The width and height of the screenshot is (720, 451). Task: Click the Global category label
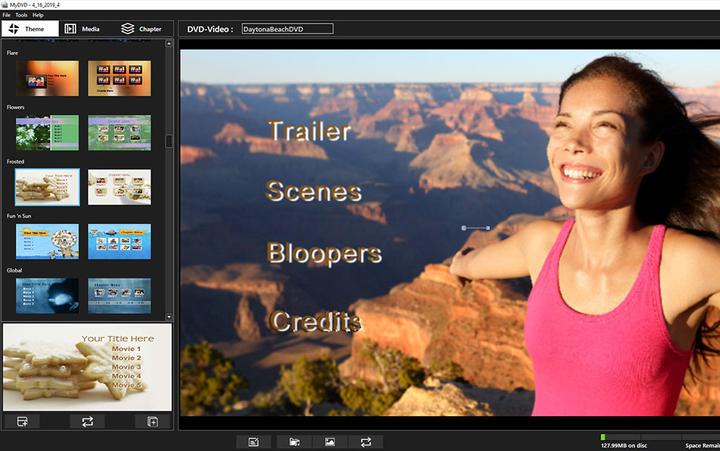tap(14, 271)
